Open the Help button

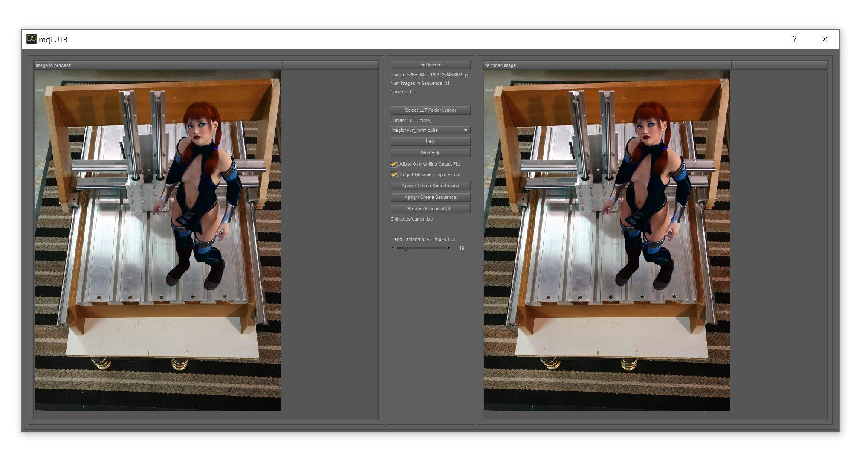pos(430,142)
